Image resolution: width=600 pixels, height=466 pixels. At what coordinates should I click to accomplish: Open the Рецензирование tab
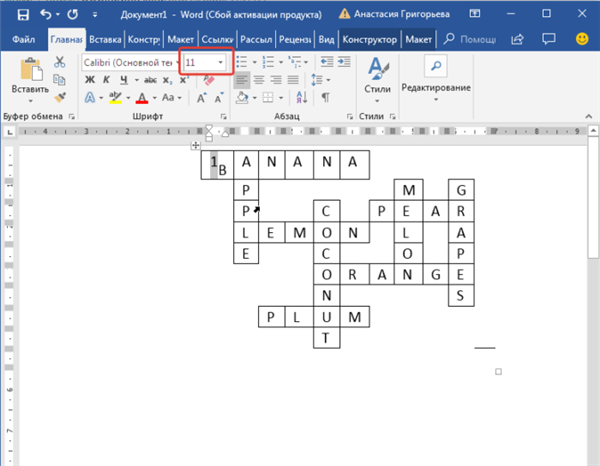click(295, 39)
